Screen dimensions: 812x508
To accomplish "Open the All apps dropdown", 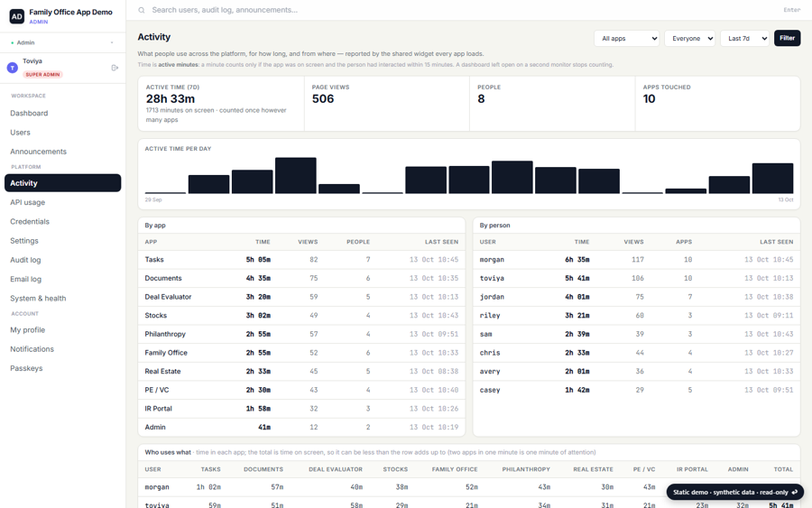I will (x=627, y=38).
